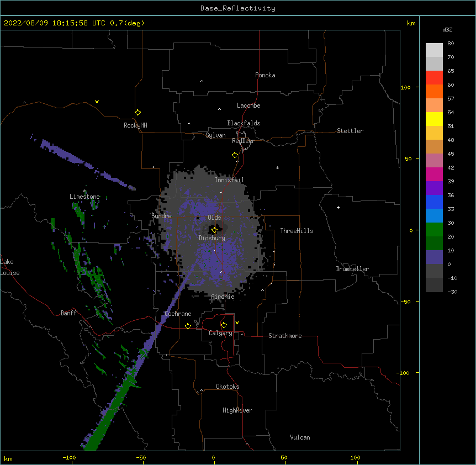The image size is (476, 465).
Task: Click the RedDeer city label
Action: pos(243,141)
